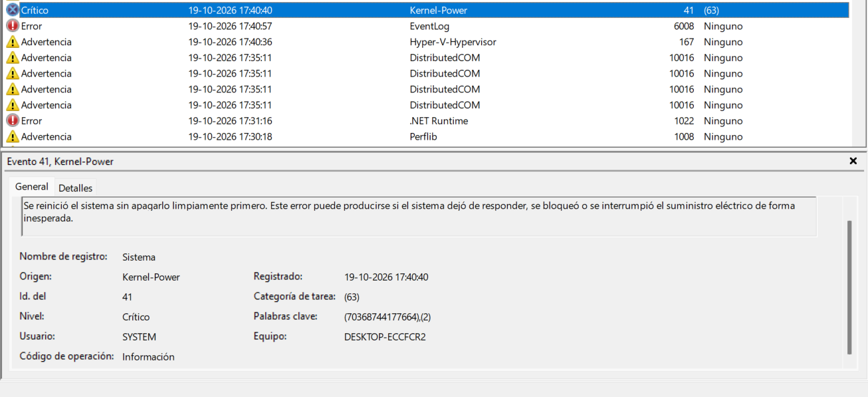Click the warning icon on the Hyper-V-Hypervisor row

[13, 42]
